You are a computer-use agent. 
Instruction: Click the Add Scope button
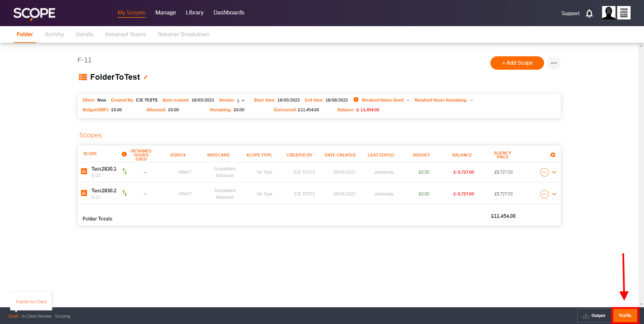pyautogui.click(x=517, y=63)
